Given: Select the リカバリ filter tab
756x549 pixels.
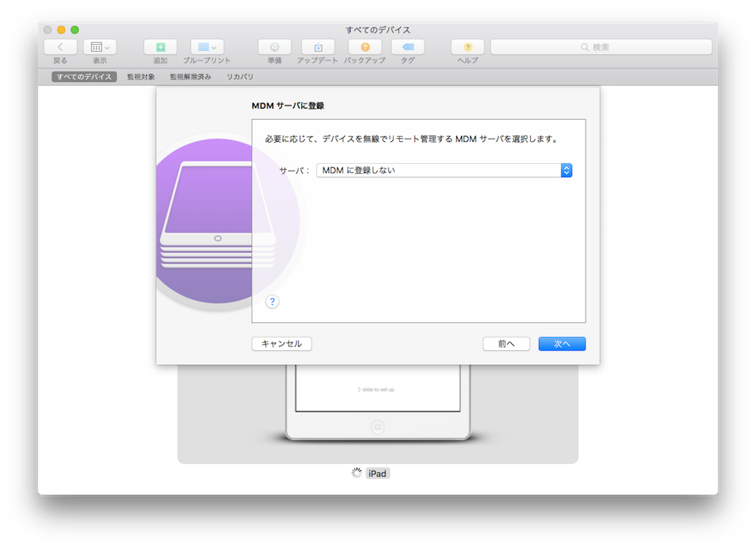Looking at the screenshot, I should [240, 77].
